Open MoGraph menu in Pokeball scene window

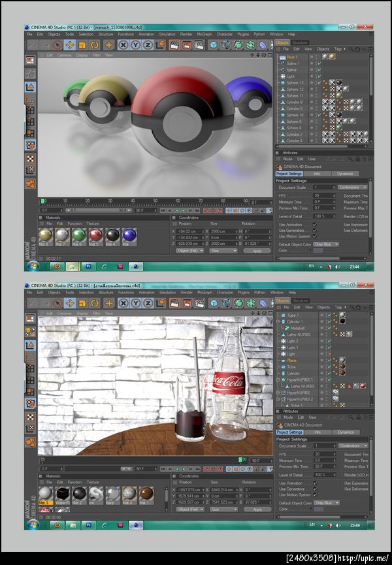[204, 34]
